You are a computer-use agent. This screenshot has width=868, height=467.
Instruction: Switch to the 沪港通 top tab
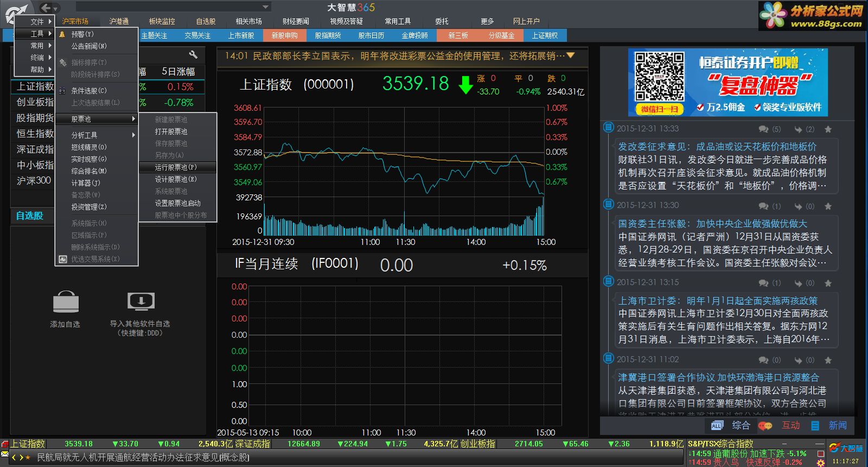[x=119, y=21]
